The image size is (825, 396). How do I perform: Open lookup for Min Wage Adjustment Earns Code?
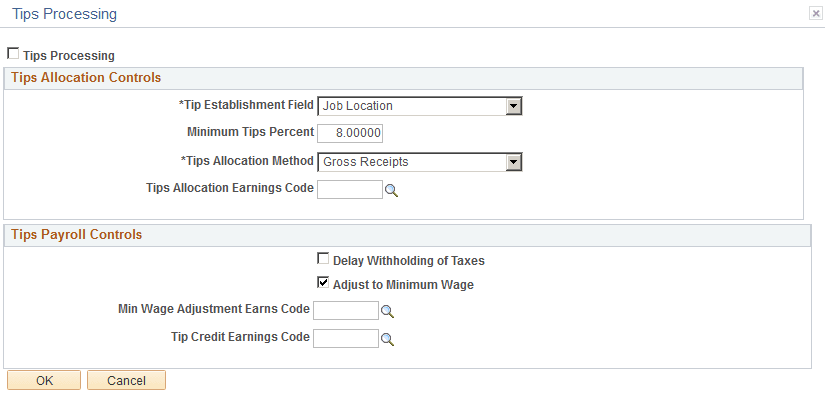387,311
